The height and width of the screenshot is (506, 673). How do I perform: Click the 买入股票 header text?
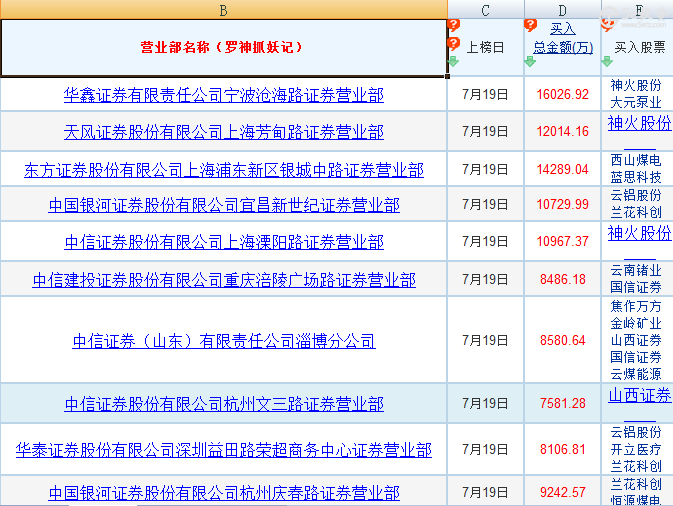coord(640,47)
